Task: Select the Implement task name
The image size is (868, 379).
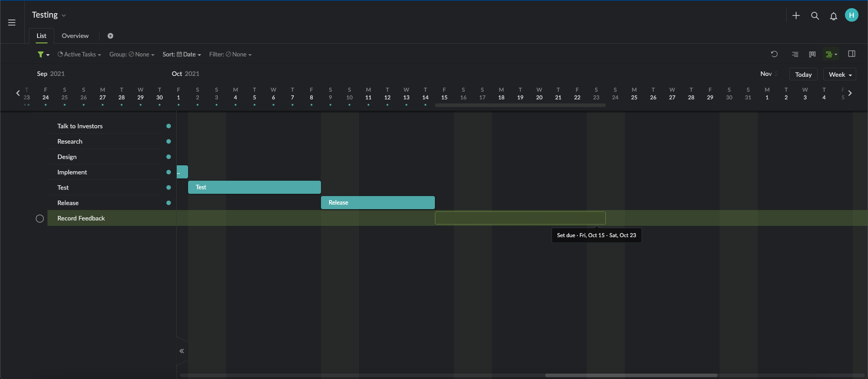Action: 72,172
